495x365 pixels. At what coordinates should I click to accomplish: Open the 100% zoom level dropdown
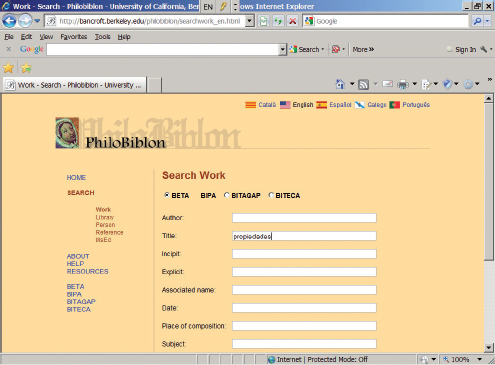pos(479,359)
